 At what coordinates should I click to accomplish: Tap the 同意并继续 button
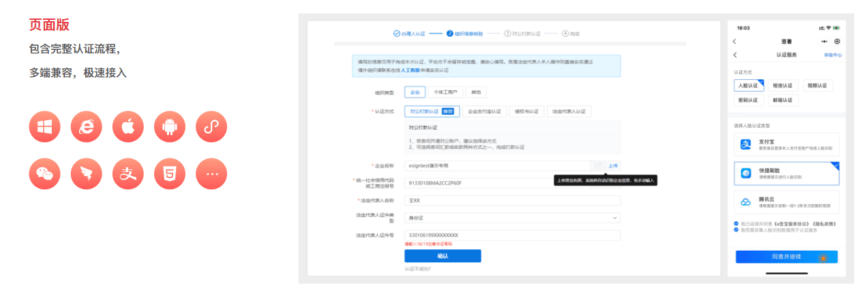787,257
